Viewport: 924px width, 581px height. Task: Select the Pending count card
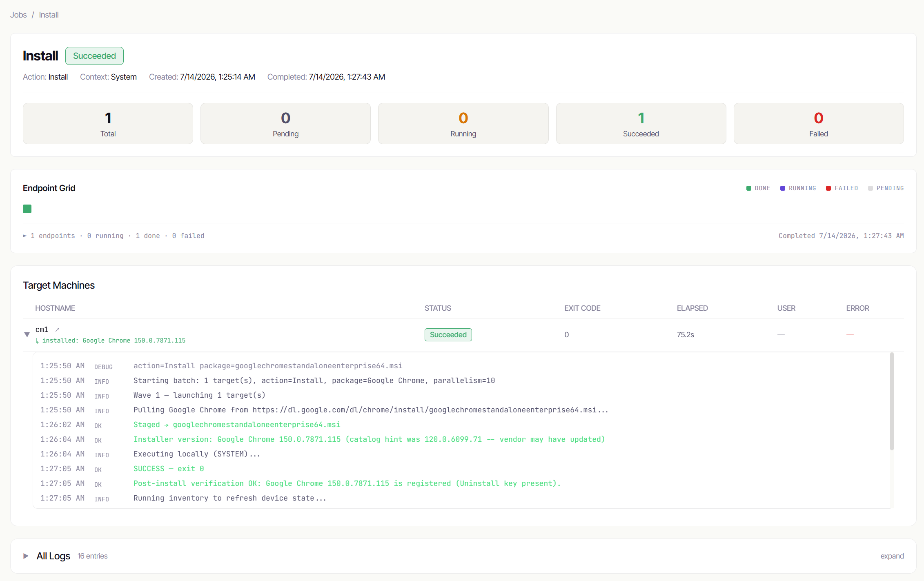coord(285,123)
